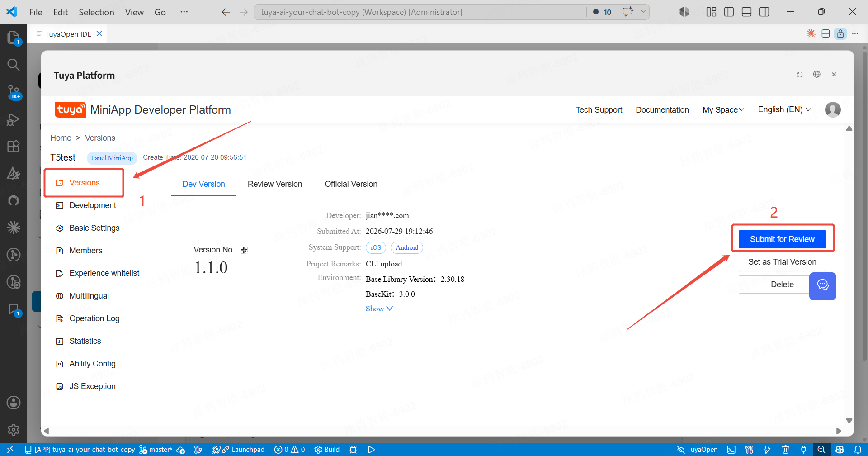Click the trash icon in status bar

click(x=786, y=449)
